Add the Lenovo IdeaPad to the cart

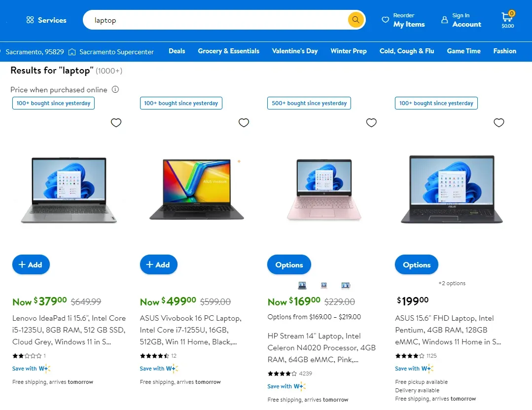[x=31, y=264]
